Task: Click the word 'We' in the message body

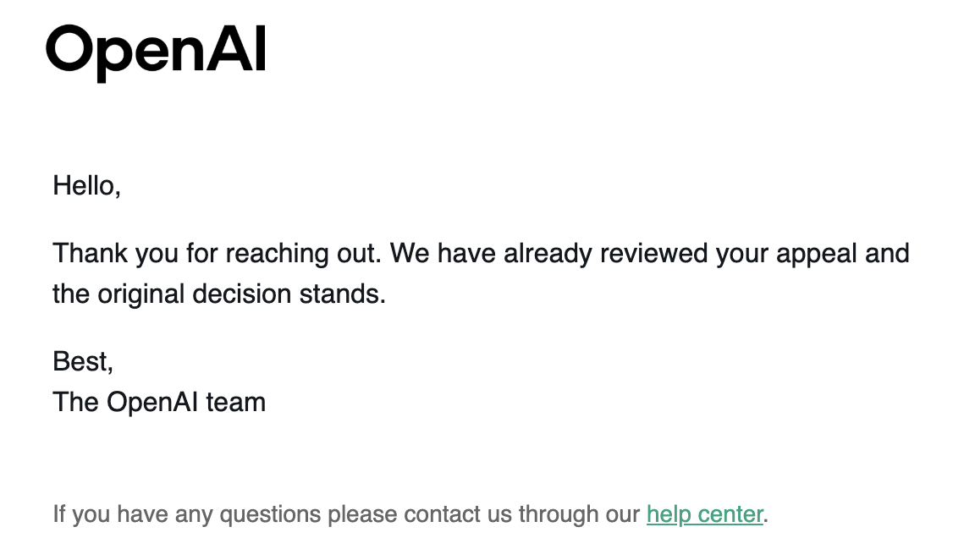Action: pos(409,254)
